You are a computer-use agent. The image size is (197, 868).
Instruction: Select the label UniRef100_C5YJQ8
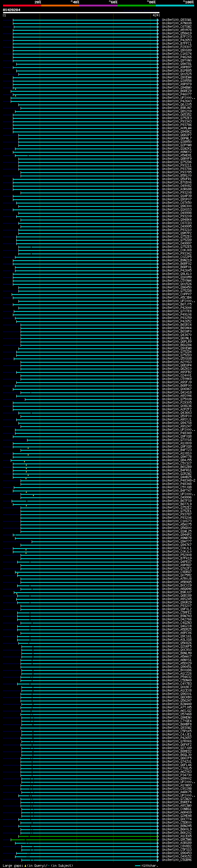coord(177,487)
